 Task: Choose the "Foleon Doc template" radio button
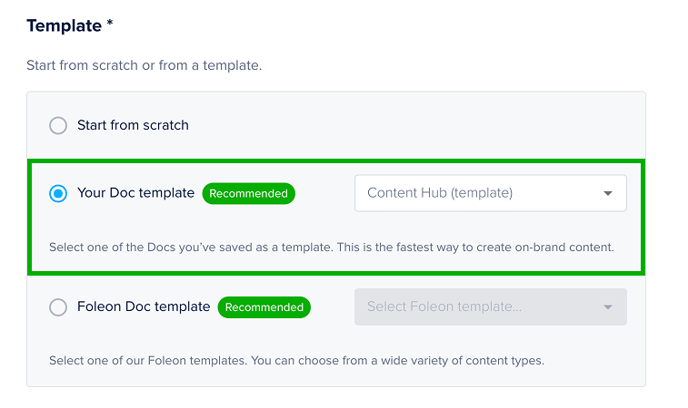point(58,307)
